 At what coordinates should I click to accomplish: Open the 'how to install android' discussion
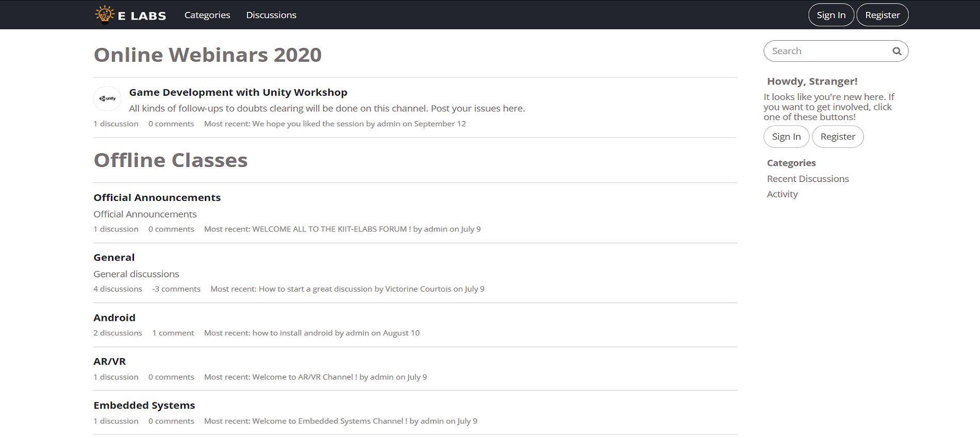292,333
